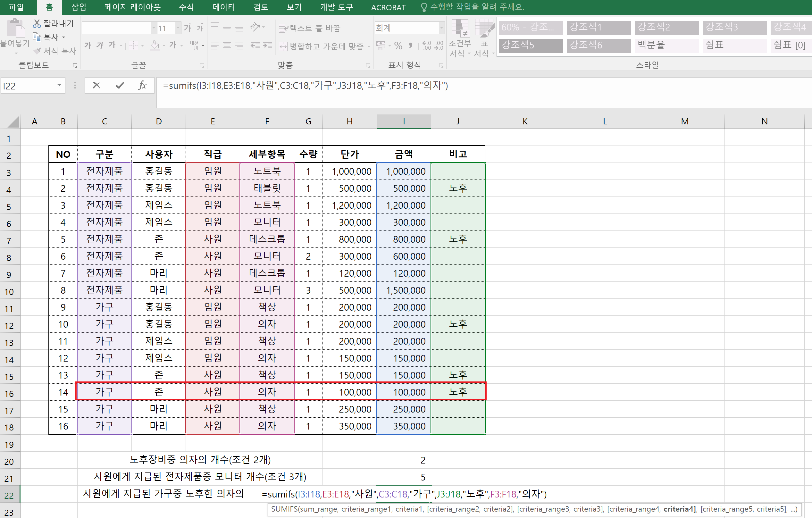This screenshot has height=518, width=812.
Task: Click the Cut (잘라내기) scissors icon
Action: [37, 23]
